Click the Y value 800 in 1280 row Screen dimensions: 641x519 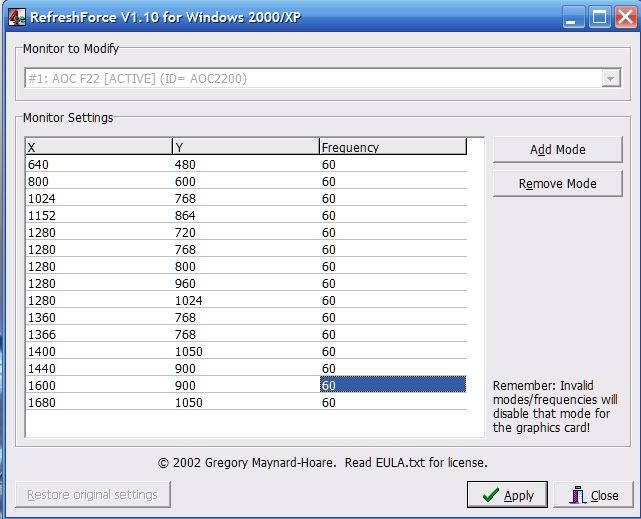coord(246,266)
